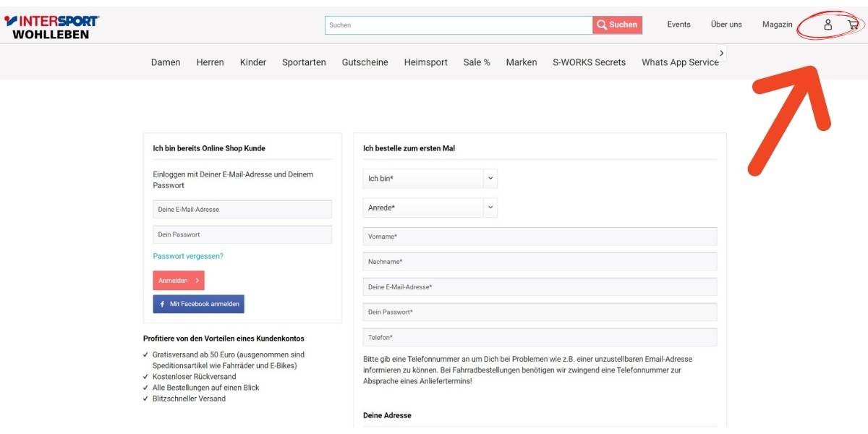Click the Intersport Wohlleben logo
The height and width of the screenshot is (434, 868).
(x=51, y=26)
